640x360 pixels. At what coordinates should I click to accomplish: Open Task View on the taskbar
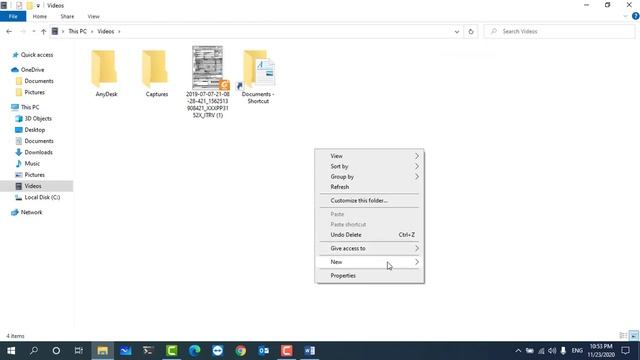coord(79,351)
